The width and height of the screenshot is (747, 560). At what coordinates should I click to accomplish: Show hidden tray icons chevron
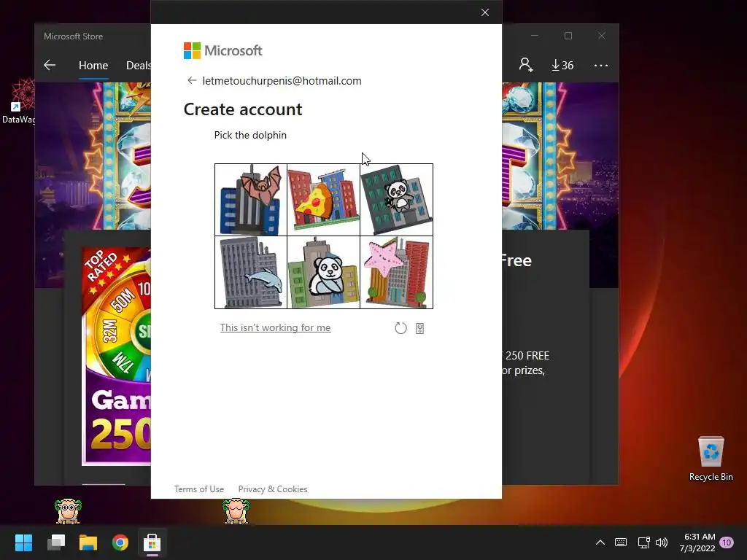600,542
